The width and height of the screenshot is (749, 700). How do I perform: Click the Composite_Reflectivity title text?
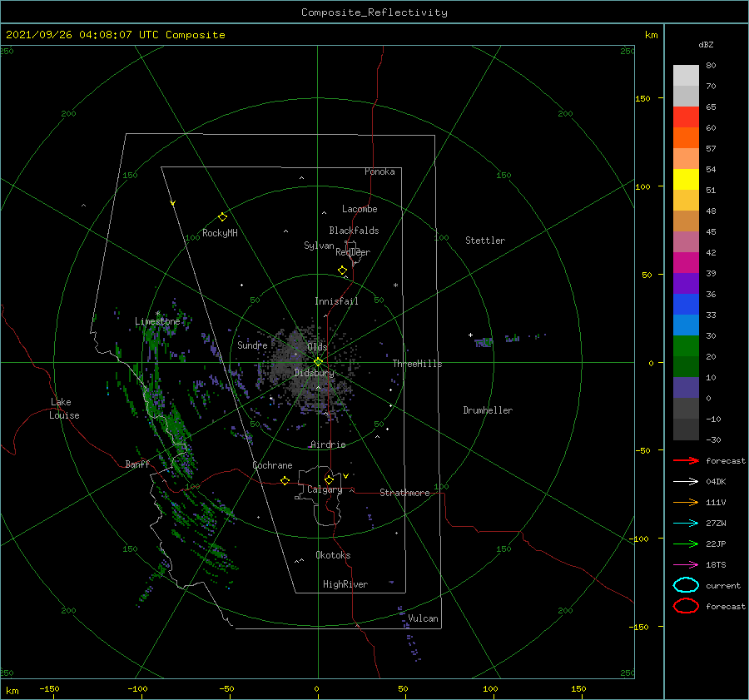(374, 12)
